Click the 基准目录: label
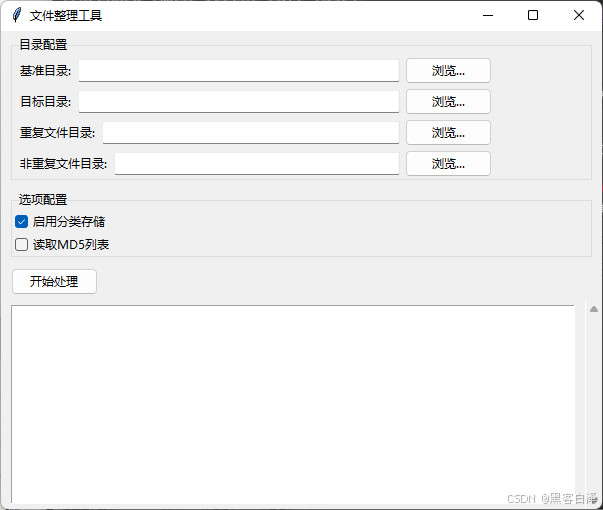The height and width of the screenshot is (510, 603). [x=46, y=71]
